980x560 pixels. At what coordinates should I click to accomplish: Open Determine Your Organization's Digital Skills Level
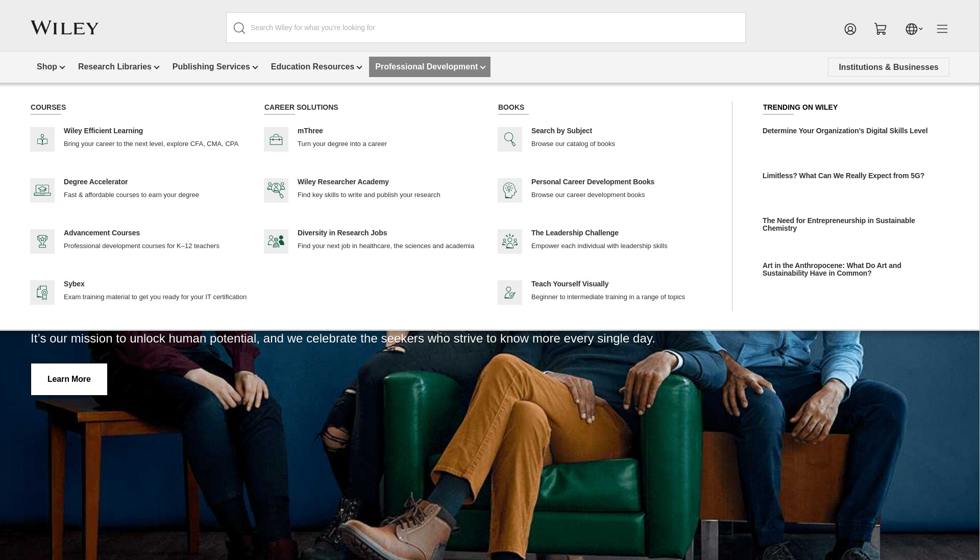pos(845,131)
